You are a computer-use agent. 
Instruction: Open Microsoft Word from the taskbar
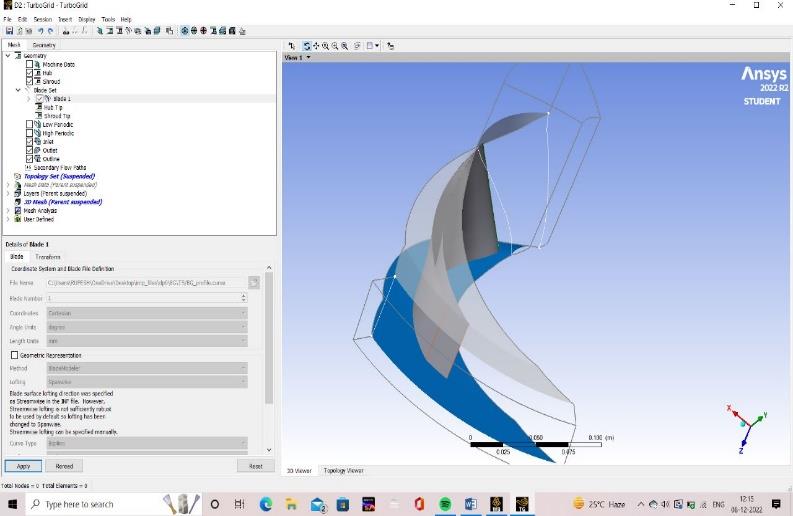tap(471, 504)
